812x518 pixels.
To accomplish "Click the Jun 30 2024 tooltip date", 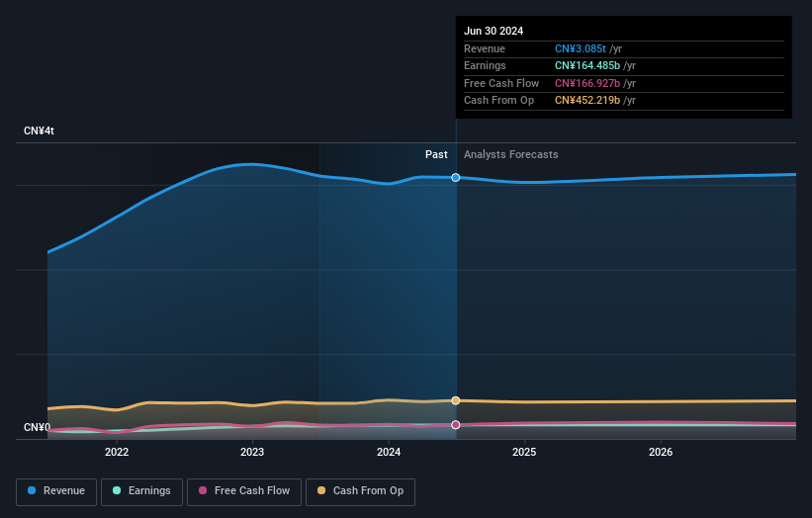I will tap(494, 31).
